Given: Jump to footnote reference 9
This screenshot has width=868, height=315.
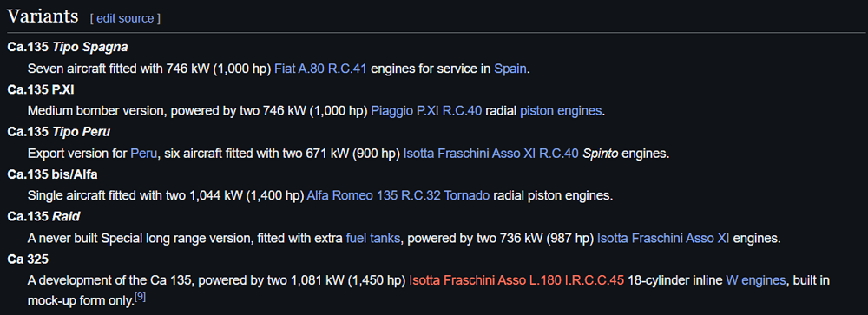Looking at the screenshot, I should [x=140, y=299].
